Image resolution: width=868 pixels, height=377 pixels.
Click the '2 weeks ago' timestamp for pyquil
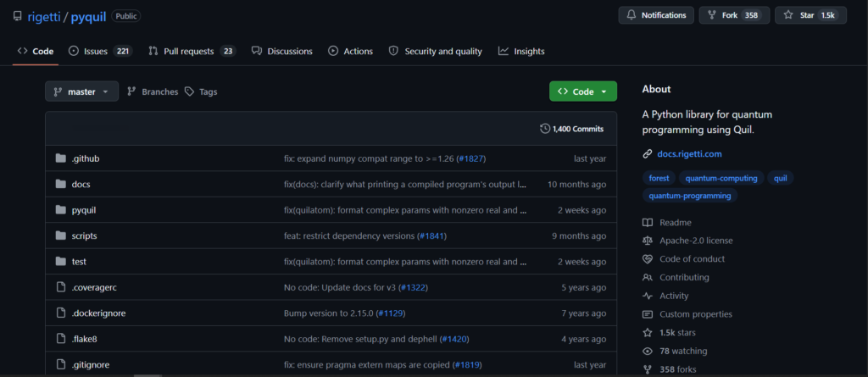pos(581,210)
